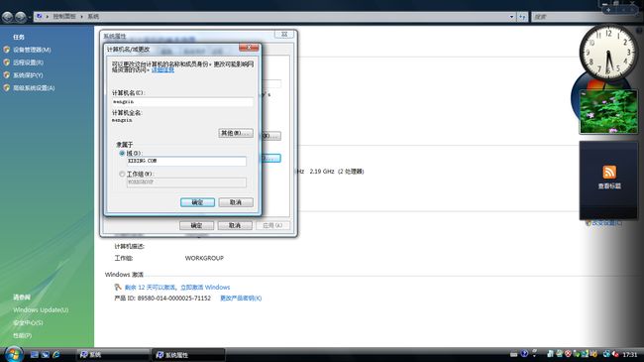Select 系统 in the address breadcrumb
644x362 pixels.
pos(93,17)
